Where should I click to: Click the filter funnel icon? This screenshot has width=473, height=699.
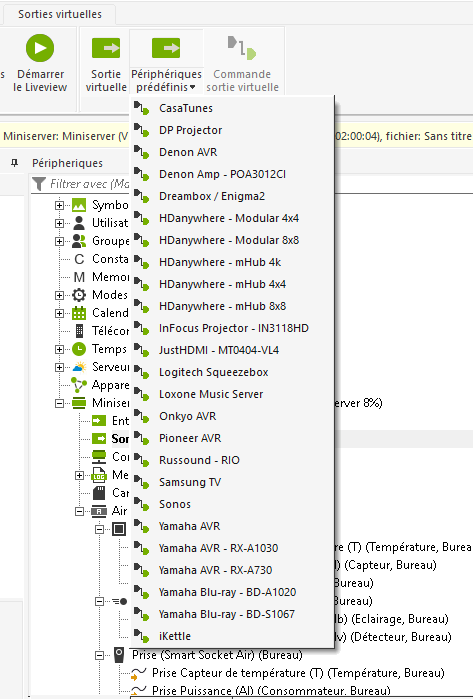click(x=39, y=184)
